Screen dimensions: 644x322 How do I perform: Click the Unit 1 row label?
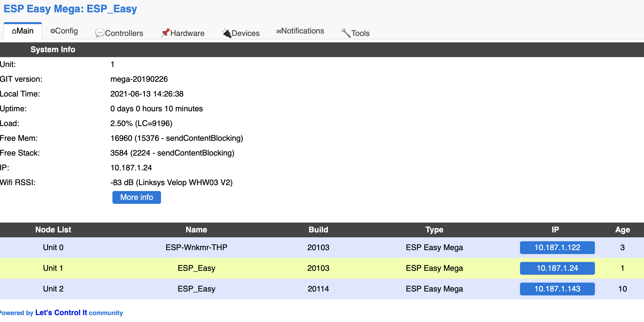pos(53,268)
